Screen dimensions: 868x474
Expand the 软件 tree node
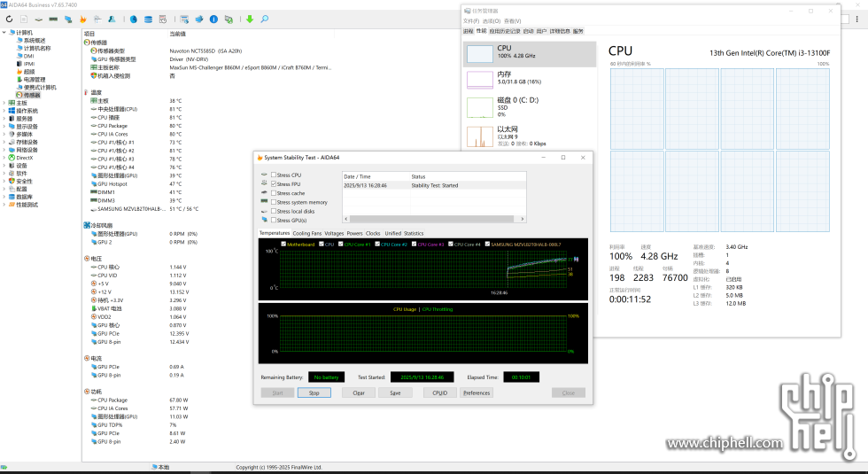[x=4, y=174]
